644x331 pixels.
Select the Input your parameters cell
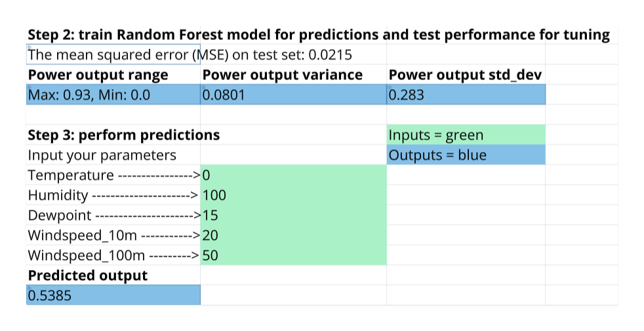point(102,155)
